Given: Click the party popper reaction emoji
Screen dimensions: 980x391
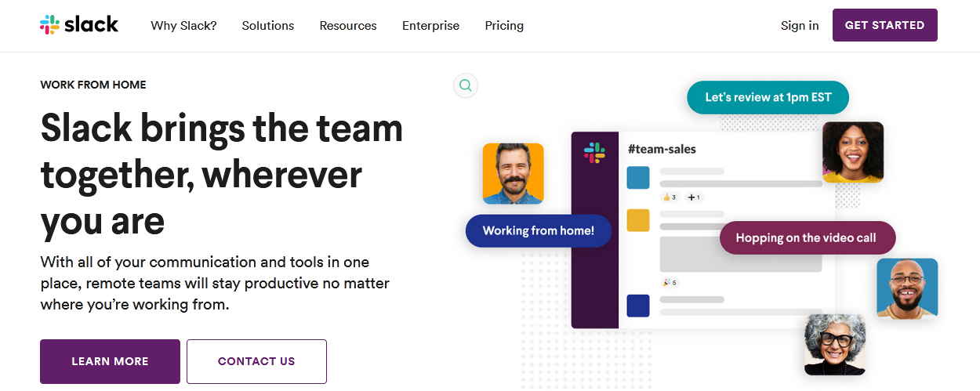Looking at the screenshot, I should 669,282.
